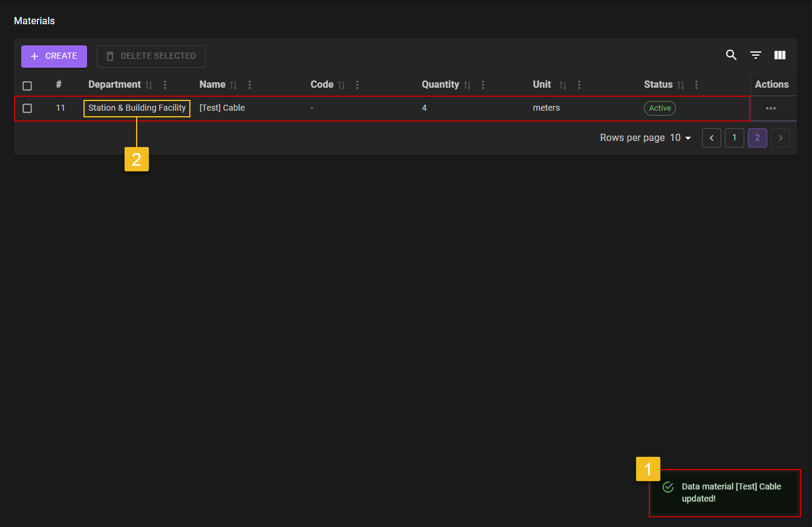Click the Active status chip
Viewport: 812px width, 527px height.
pos(660,108)
